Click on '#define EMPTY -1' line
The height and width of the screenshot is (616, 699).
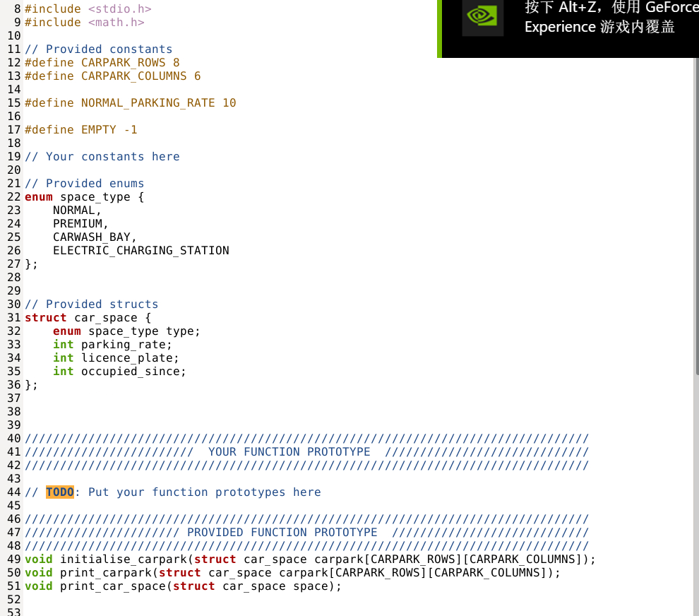81,129
